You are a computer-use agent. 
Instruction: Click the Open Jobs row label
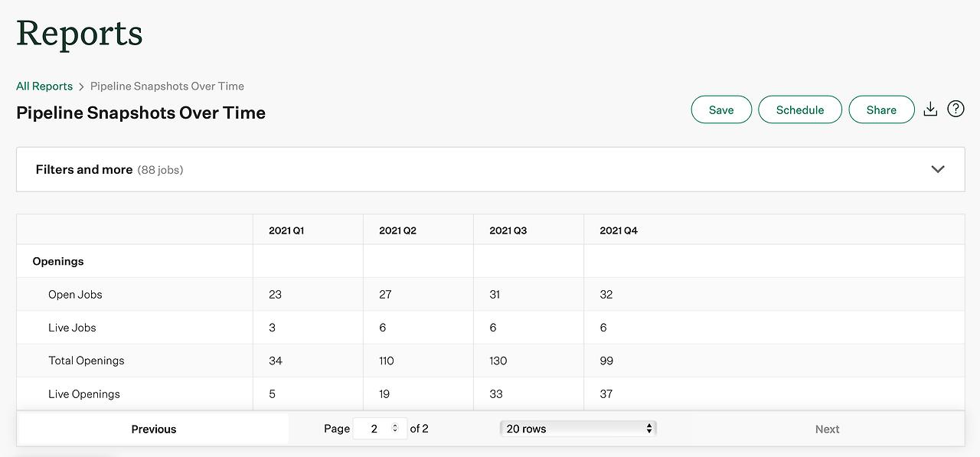click(75, 294)
